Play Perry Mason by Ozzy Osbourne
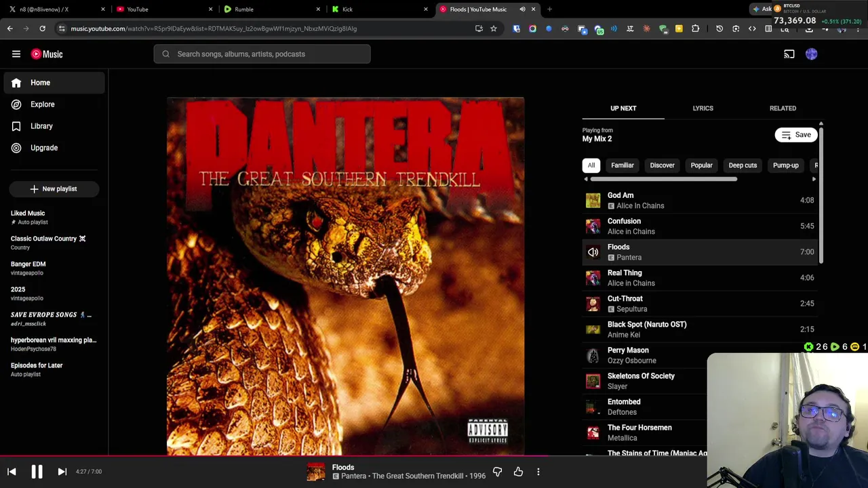This screenshot has width=868, height=488. 644,355
